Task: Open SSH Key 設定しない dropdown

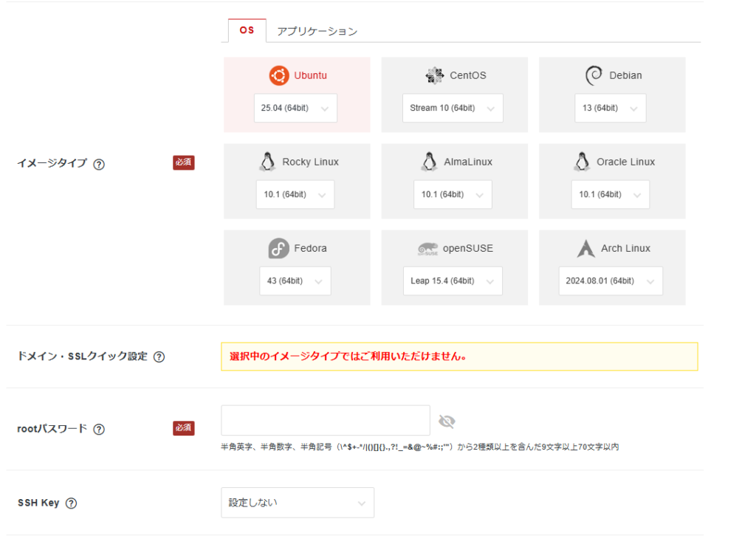Action: 298,503
